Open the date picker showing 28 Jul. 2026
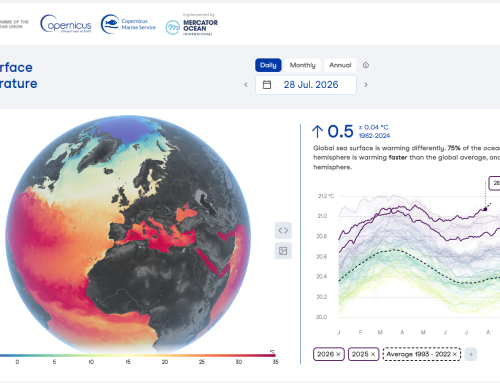Screen dimensions: 500x383 click(306, 85)
